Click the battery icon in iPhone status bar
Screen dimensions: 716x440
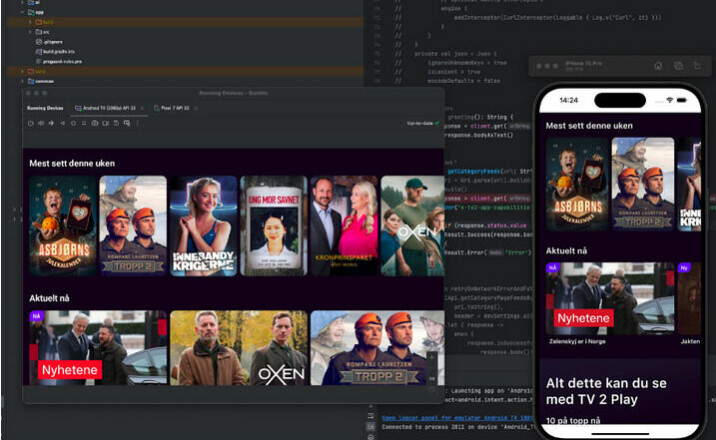682,100
